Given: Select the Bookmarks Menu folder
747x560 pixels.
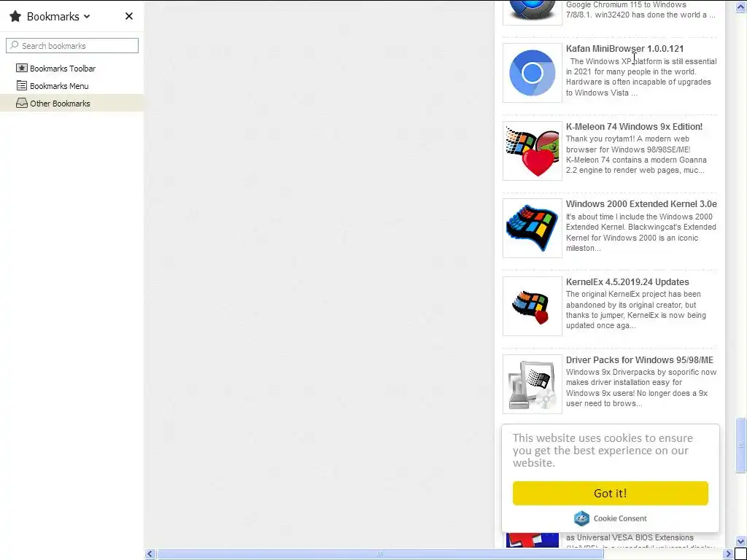Looking at the screenshot, I should click(x=72, y=86).
